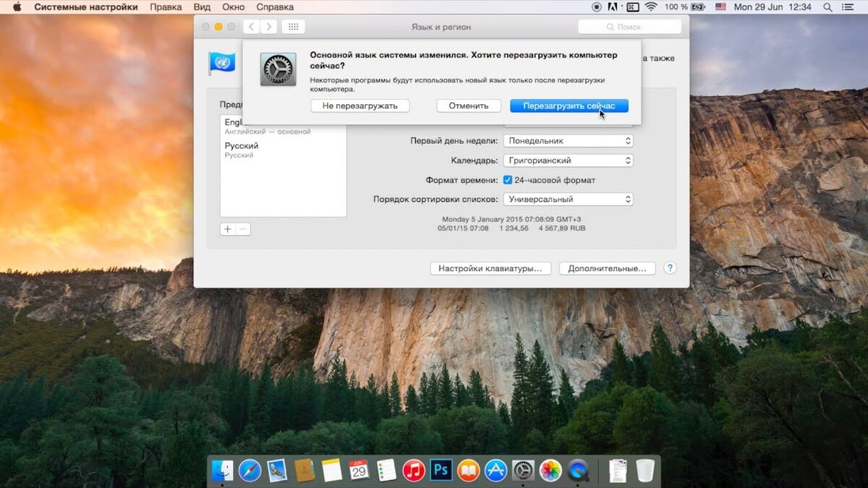
Task: Click the US flag input source icon
Action: [720, 7]
